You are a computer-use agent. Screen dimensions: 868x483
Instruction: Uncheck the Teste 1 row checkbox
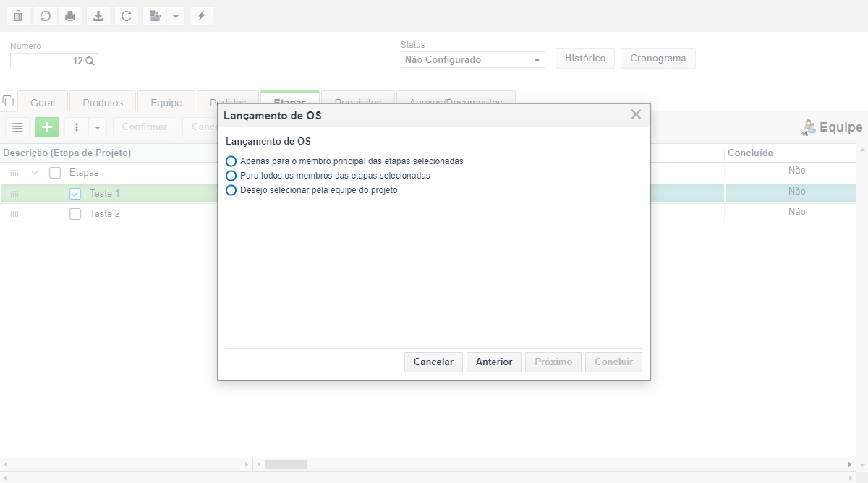coord(75,194)
